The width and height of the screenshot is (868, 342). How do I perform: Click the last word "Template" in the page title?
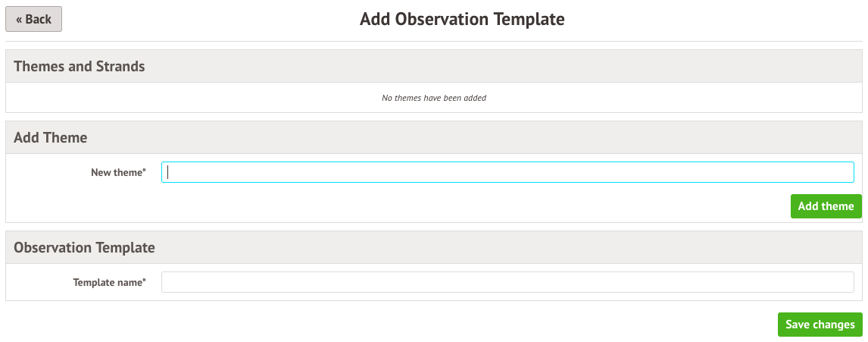pyautogui.click(x=529, y=19)
